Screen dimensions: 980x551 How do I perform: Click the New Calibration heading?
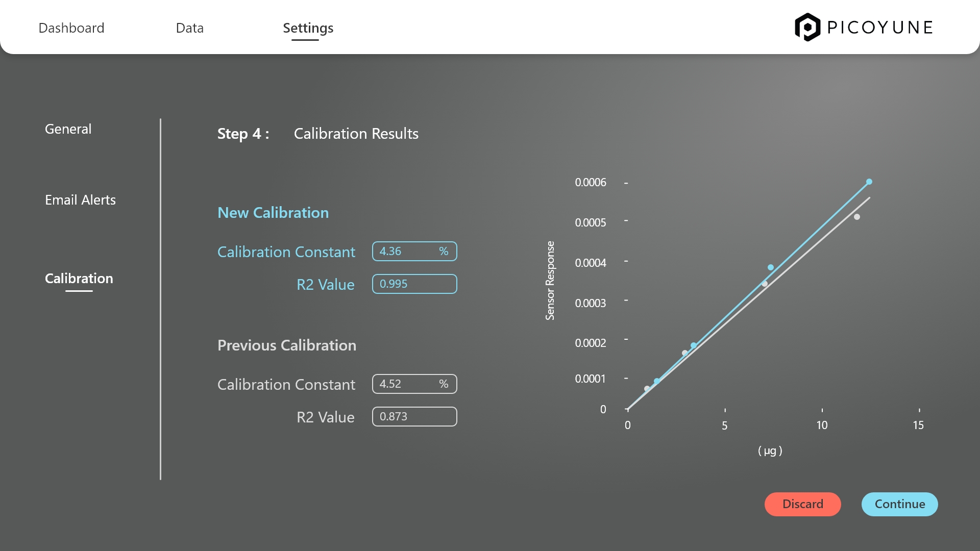(x=273, y=213)
